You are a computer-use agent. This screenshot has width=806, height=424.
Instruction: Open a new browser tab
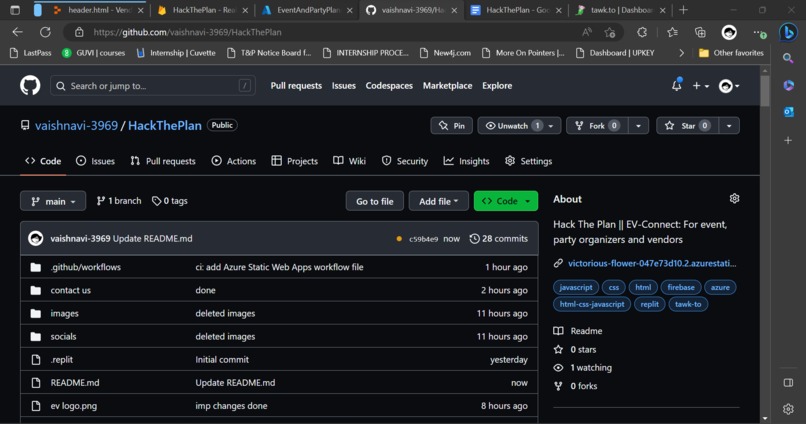click(x=683, y=10)
